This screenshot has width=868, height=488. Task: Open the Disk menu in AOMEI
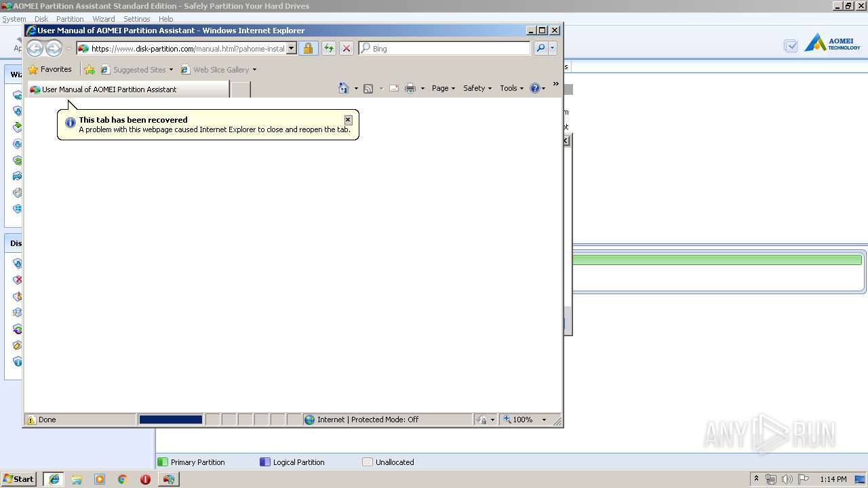pyautogui.click(x=41, y=19)
